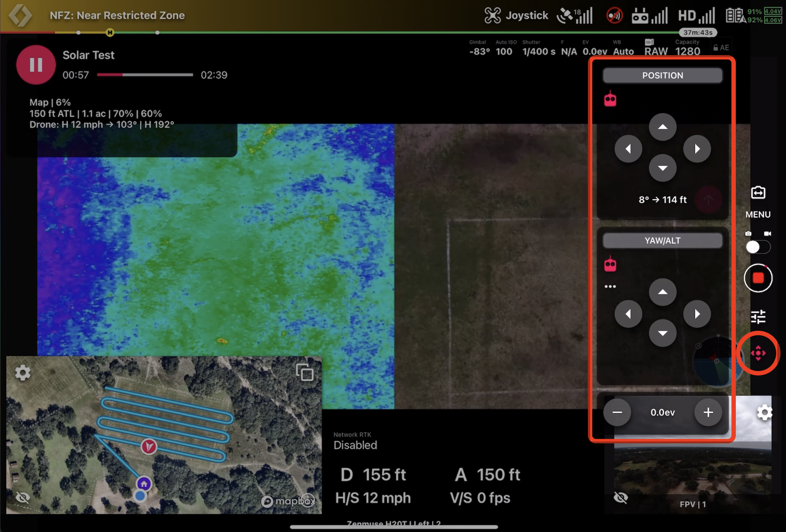
Task: Click the blue user location dot on map
Action: [140, 496]
